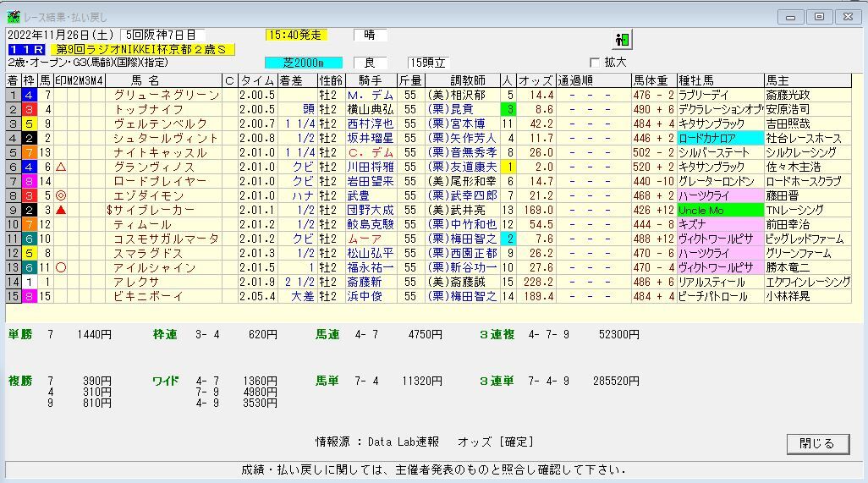Image resolution: width=868 pixels, height=483 pixels.
Task: Click the 5回阪神7日目 meeting label
Action: coord(162,36)
